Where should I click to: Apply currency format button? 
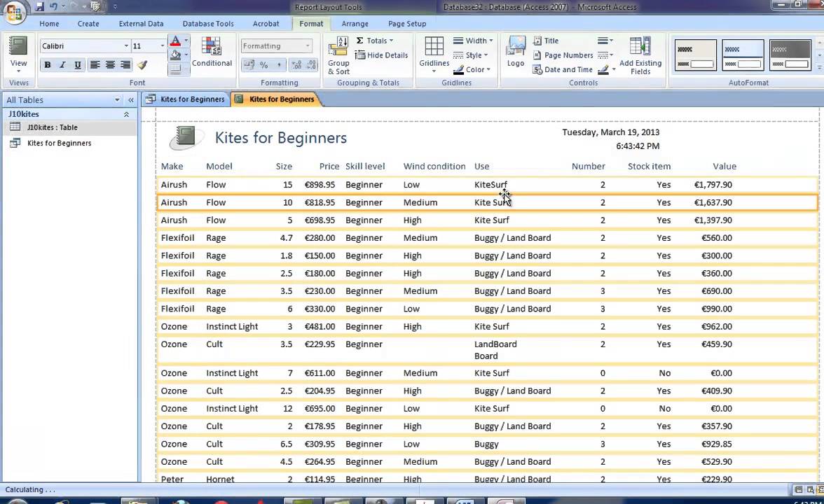click(249, 65)
